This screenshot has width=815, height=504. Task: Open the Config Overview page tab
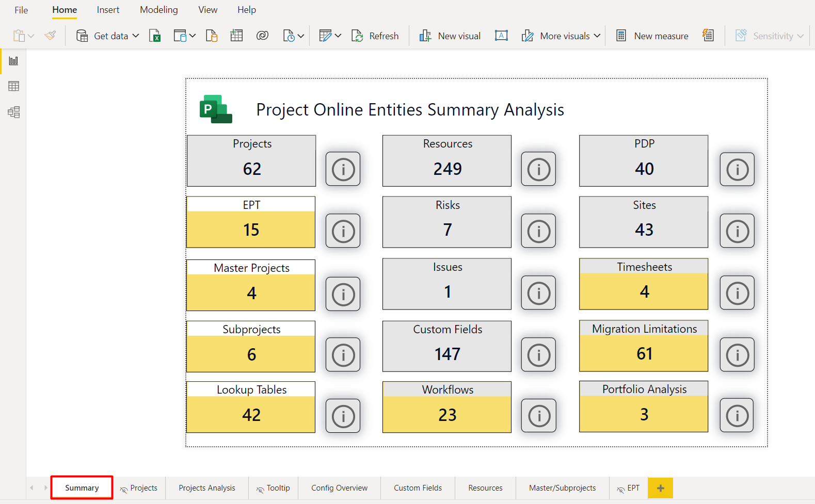click(x=340, y=488)
